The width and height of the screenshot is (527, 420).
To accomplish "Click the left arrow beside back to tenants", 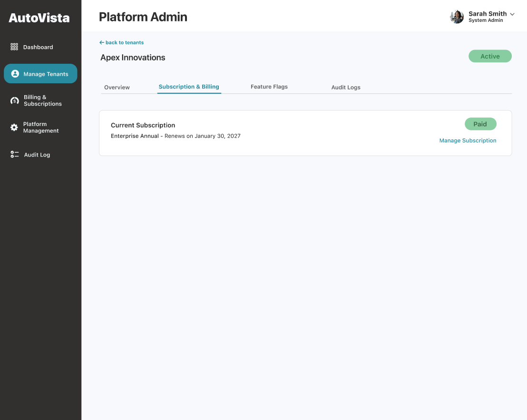I will (x=102, y=43).
